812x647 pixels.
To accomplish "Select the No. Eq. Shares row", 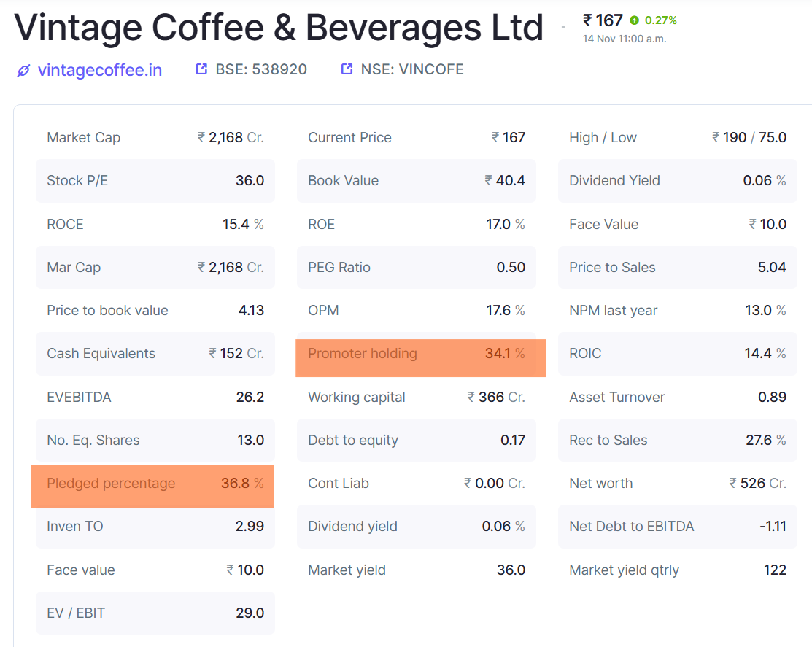I will (155, 440).
